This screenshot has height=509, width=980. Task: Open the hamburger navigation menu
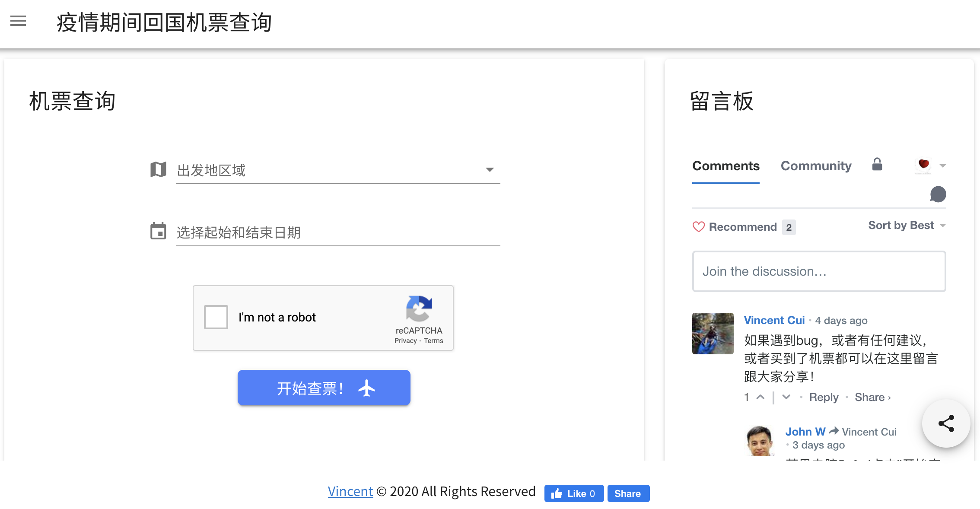pyautogui.click(x=18, y=21)
